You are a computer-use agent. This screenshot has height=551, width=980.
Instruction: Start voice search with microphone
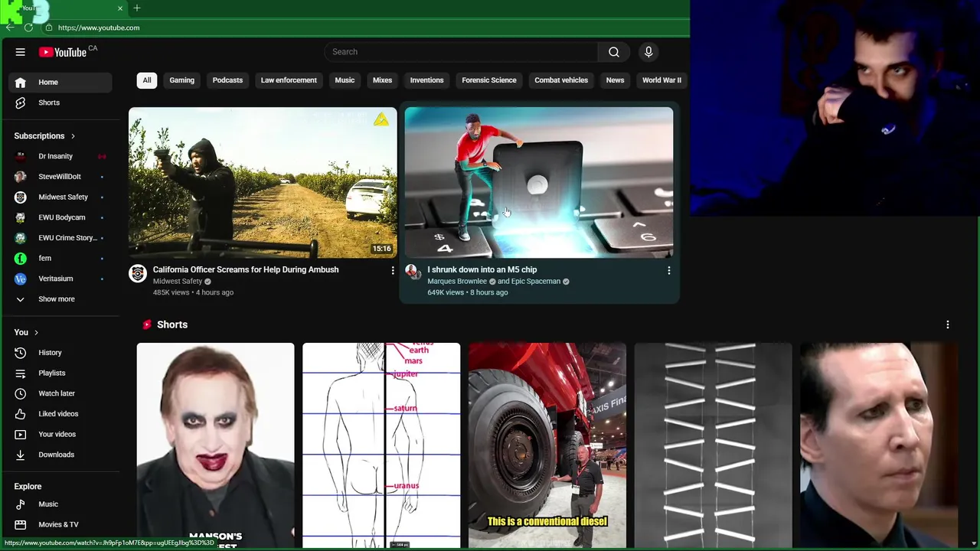[x=648, y=52]
